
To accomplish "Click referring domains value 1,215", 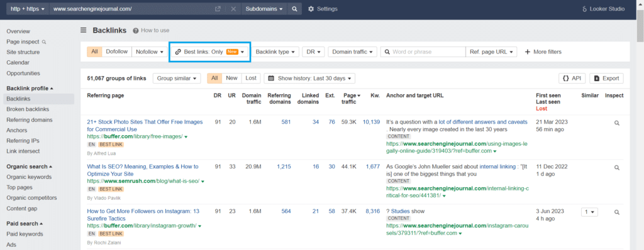I will [x=284, y=166].
